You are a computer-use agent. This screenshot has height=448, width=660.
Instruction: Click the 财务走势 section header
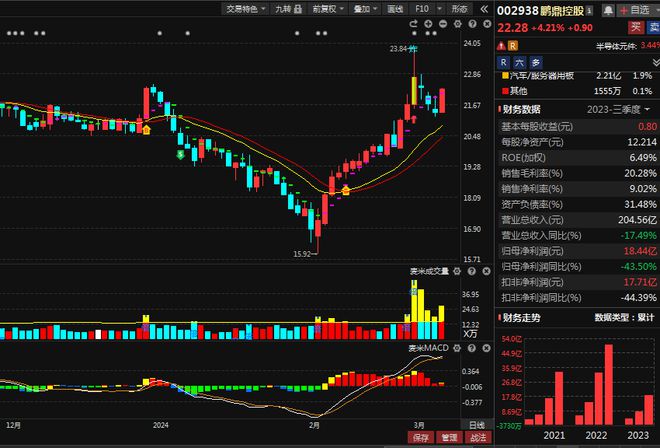521,318
